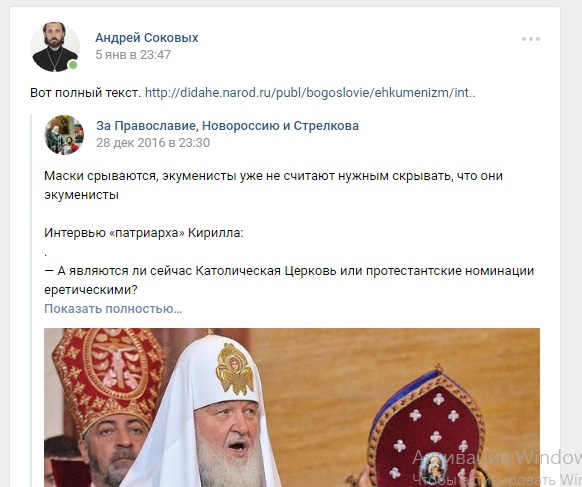Click the repost date 28 дек 2016 в 23:30
Screen dimensions: 582x487
pyautogui.click(x=153, y=143)
